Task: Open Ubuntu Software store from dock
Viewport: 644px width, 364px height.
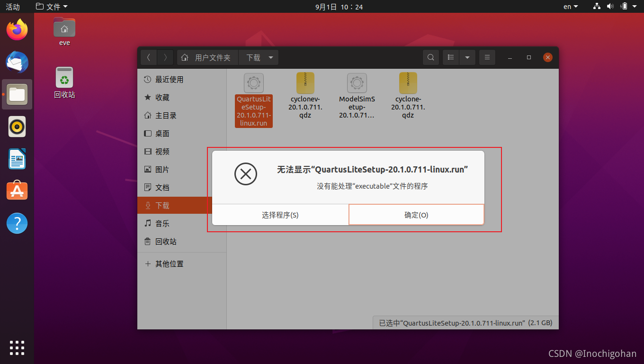Action: (17, 191)
